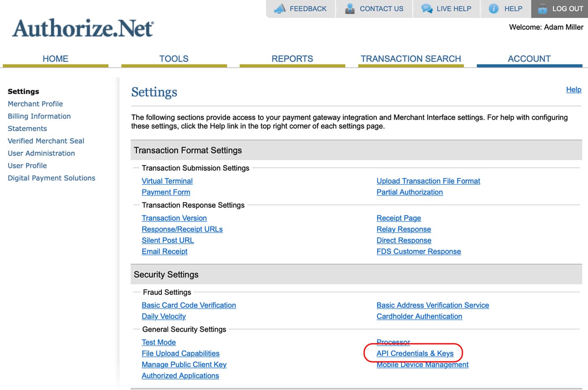Open the Transaction Version link

click(x=174, y=218)
